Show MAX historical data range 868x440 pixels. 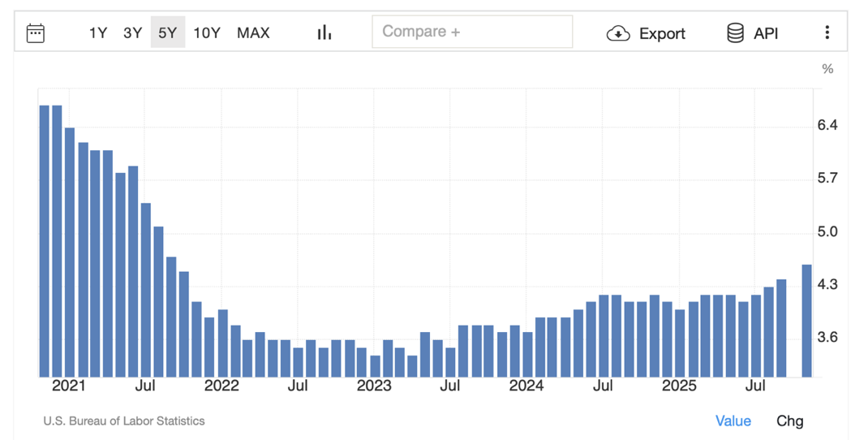pos(253,32)
